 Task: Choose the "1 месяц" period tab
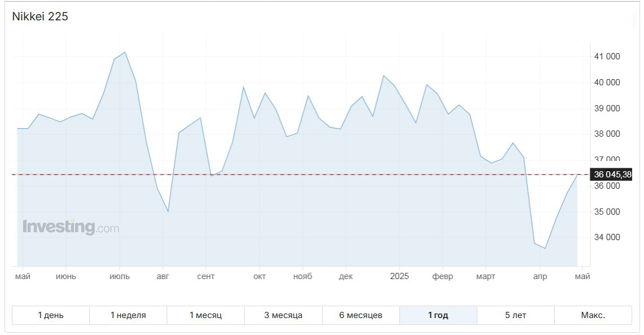pyautogui.click(x=206, y=315)
